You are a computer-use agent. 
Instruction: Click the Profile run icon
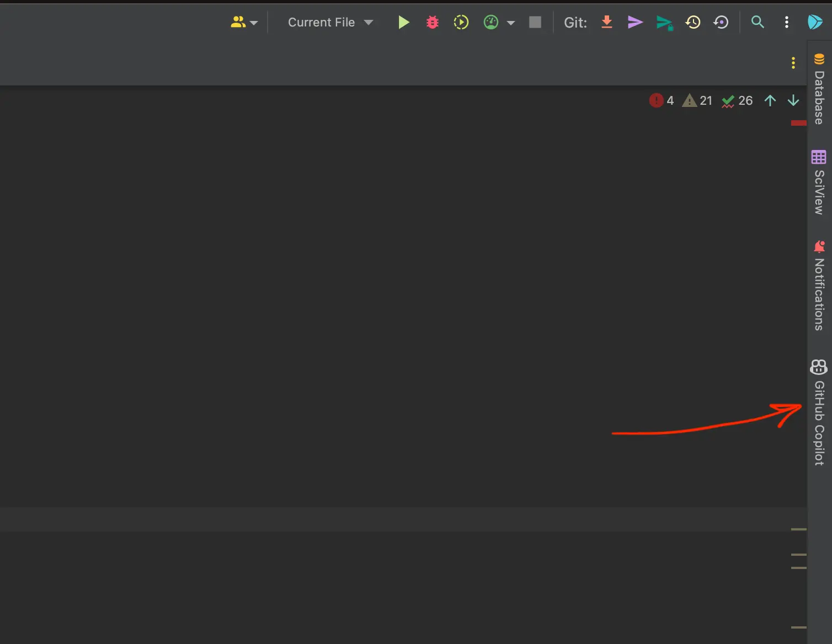click(490, 23)
